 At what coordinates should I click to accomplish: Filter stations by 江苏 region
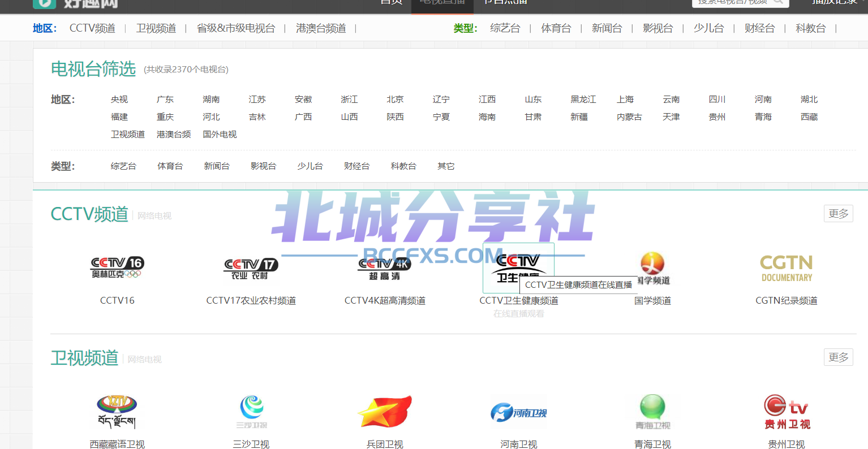click(x=257, y=100)
